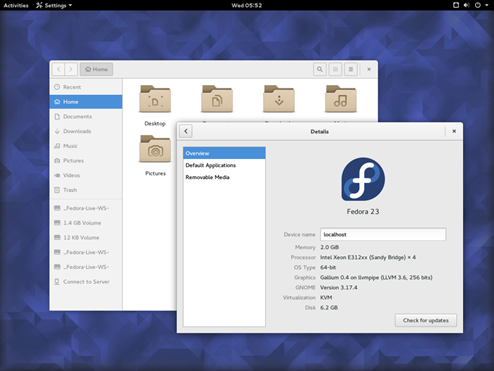Go forward in Files window
The width and height of the screenshot is (494, 371).
(71, 69)
